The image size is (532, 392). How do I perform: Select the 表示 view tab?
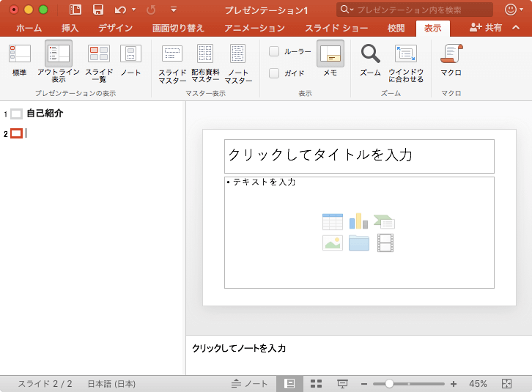pyautogui.click(x=433, y=28)
